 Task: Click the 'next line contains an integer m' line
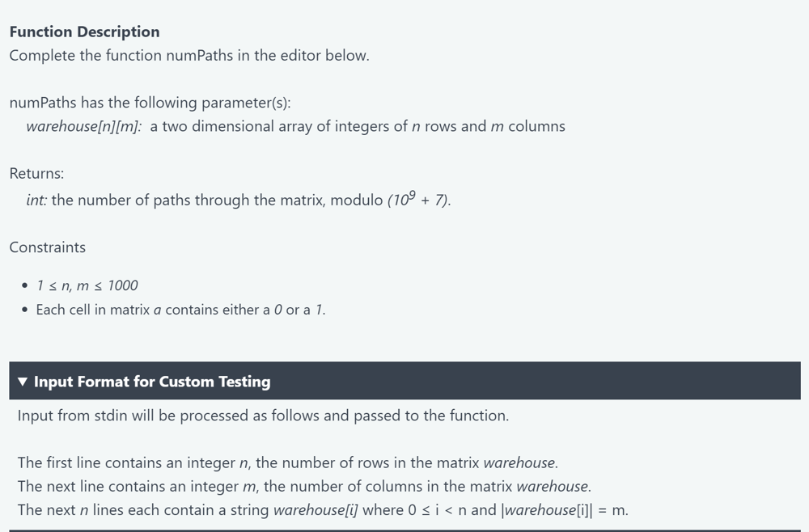304,487
